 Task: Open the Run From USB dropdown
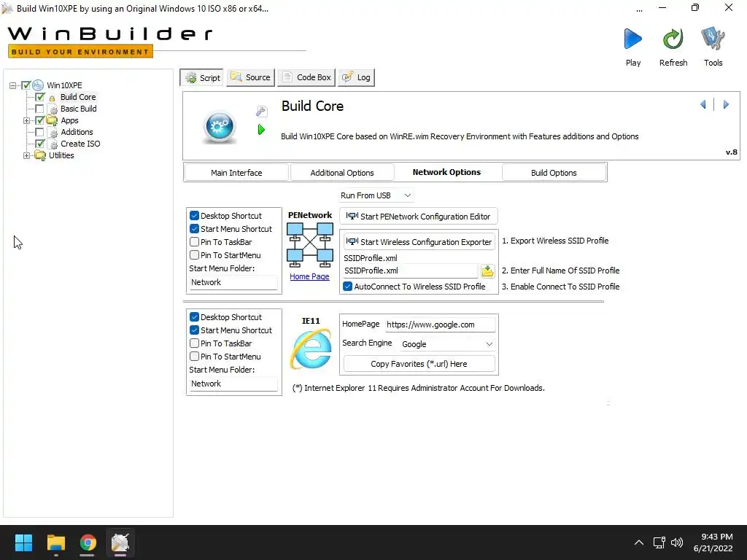(376, 195)
